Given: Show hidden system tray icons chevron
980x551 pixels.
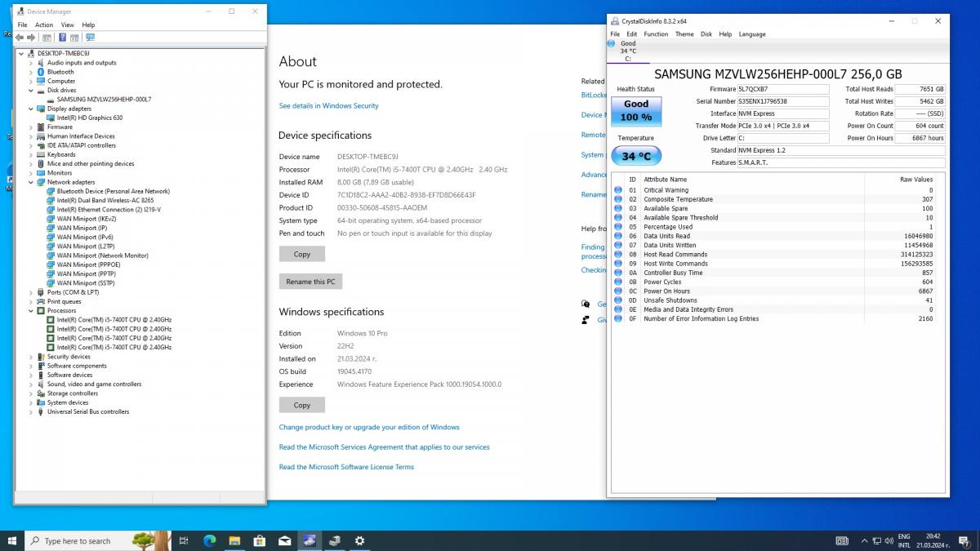Looking at the screenshot, I should [x=864, y=540].
